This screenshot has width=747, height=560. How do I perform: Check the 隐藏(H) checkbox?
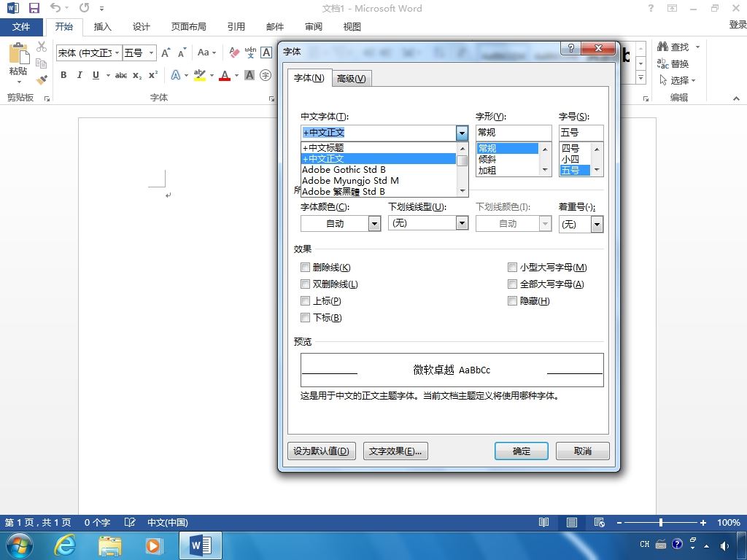click(x=512, y=300)
